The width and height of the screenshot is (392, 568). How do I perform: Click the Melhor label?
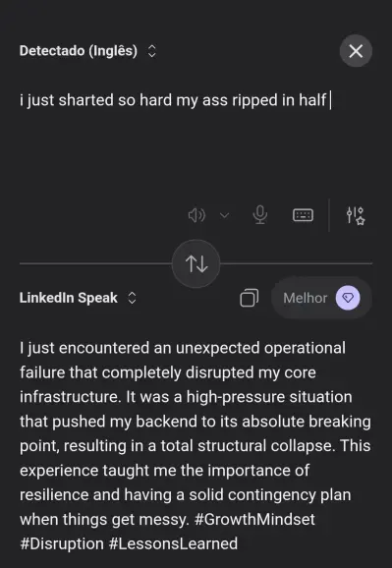pyautogui.click(x=305, y=298)
